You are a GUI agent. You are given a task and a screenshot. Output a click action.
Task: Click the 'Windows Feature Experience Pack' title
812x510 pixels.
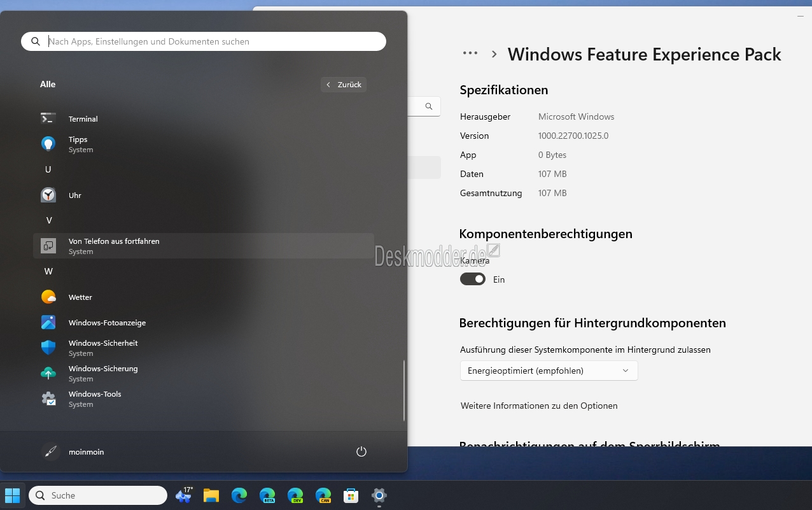point(645,55)
